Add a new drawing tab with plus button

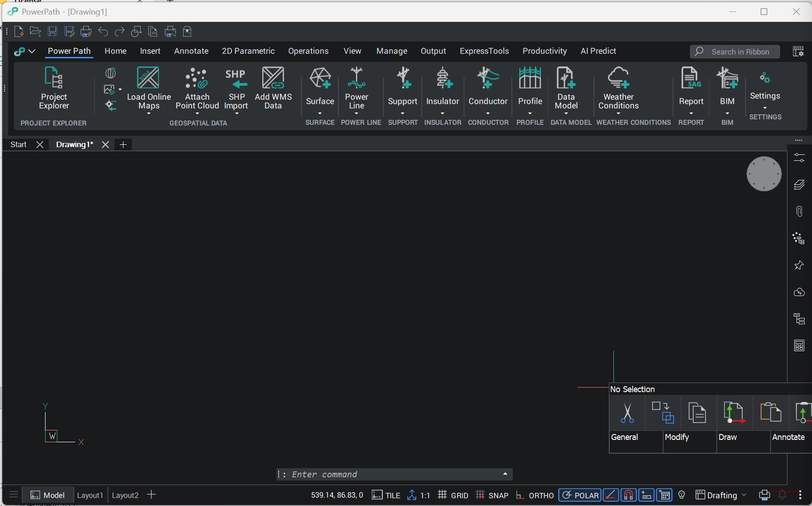point(123,145)
